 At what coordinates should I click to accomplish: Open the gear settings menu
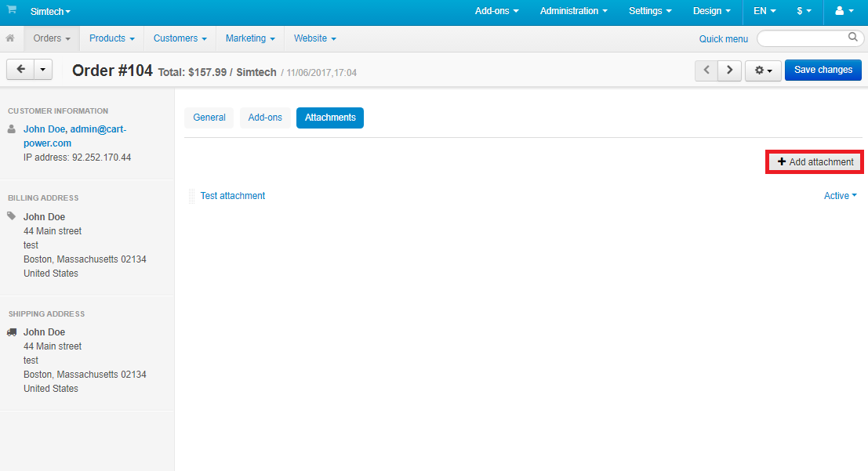[x=763, y=70]
